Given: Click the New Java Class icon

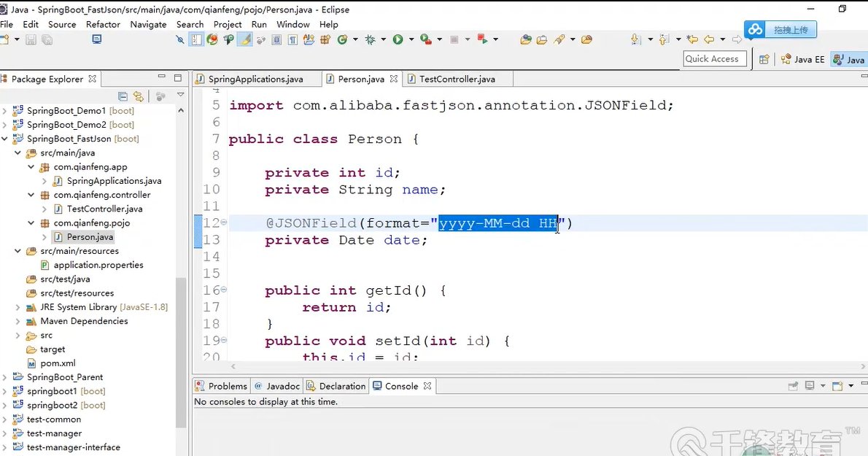Looking at the screenshot, I should pyautogui.click(x=342, y=39).
